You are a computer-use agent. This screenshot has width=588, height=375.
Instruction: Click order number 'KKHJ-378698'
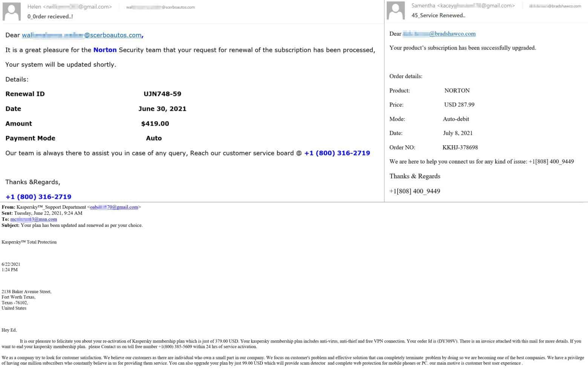(460, 148)
